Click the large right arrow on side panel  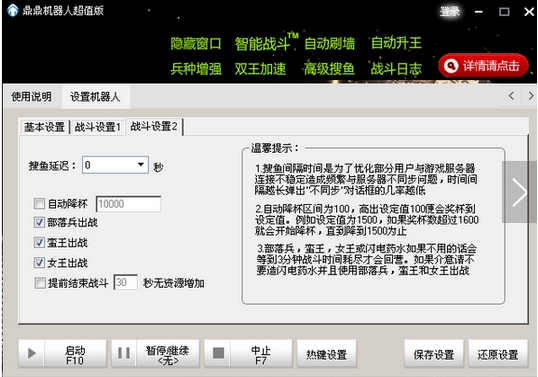coord(519,192)
